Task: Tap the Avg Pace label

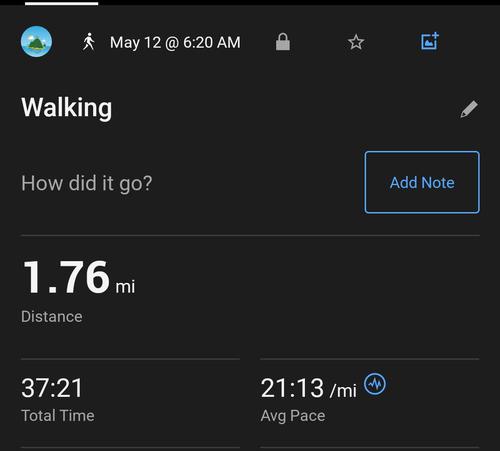Action: (x=293, y=416)
